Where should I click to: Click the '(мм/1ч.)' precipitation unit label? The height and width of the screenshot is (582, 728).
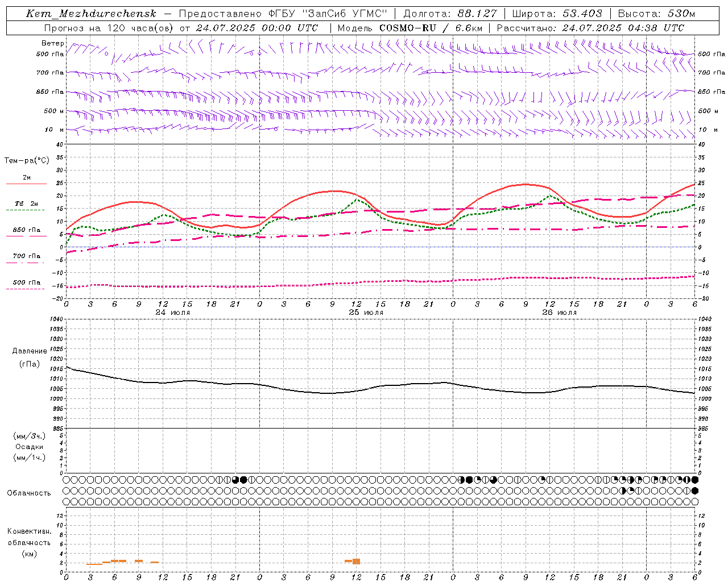(30, 458)
